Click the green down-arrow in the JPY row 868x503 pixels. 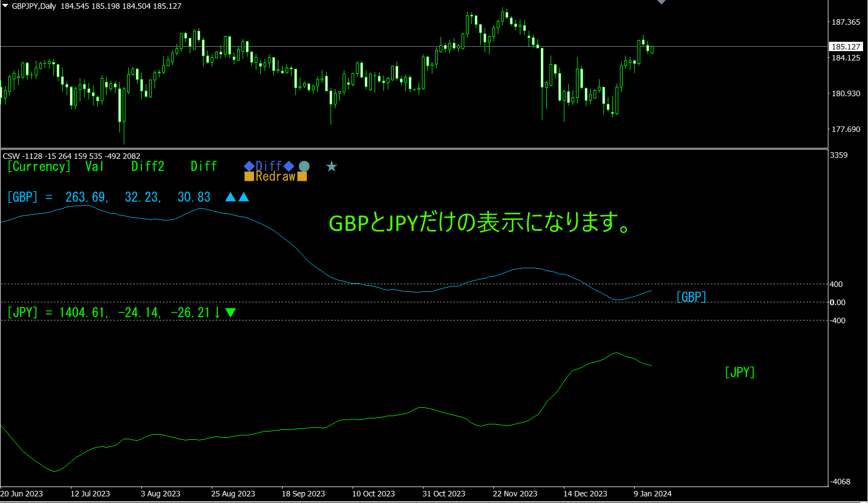pyautogui.click(x=217, y=312)
